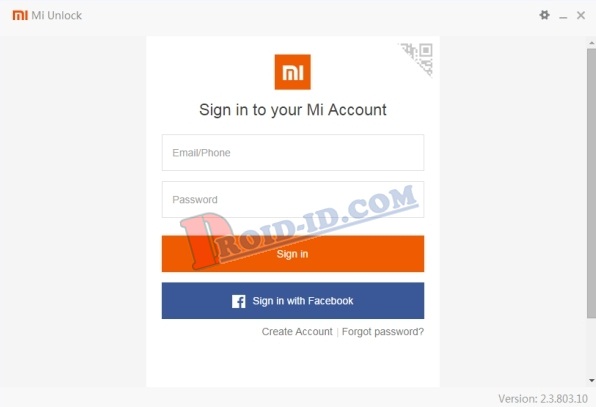Viewport: 596px width, 407px height.
Task: Open settings via the gear icon
Action: (545, 15)
